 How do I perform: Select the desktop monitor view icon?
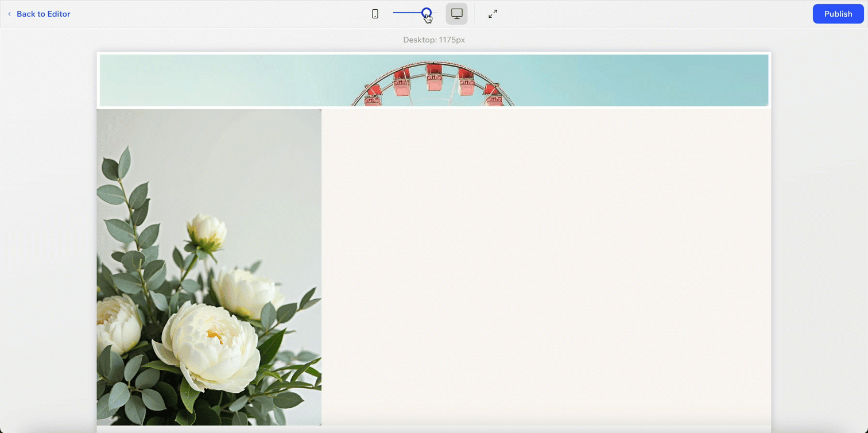456,14
